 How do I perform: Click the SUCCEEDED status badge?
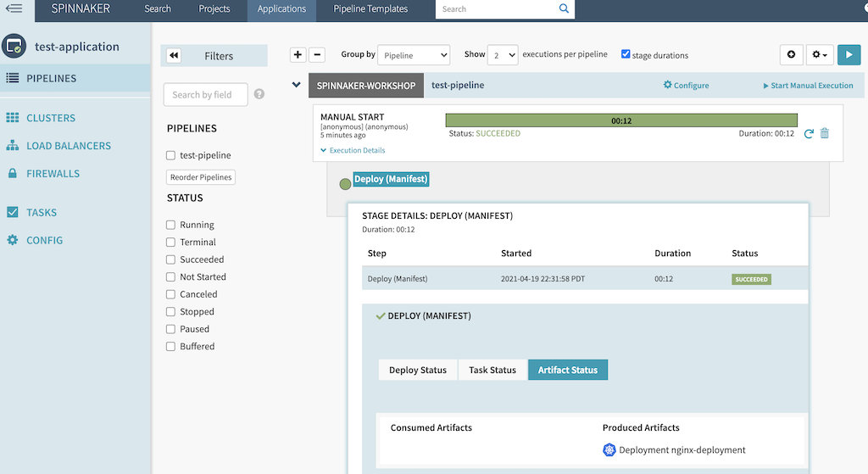click(751, 279)
